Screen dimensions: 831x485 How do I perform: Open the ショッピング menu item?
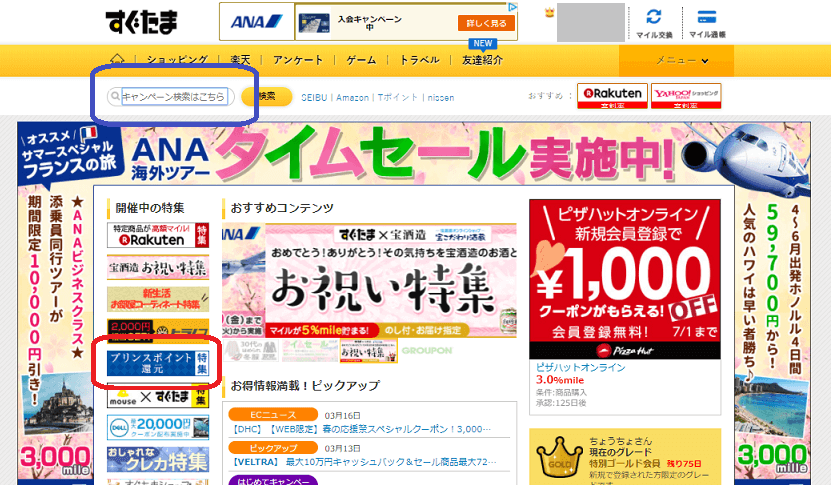pos(177,60)
